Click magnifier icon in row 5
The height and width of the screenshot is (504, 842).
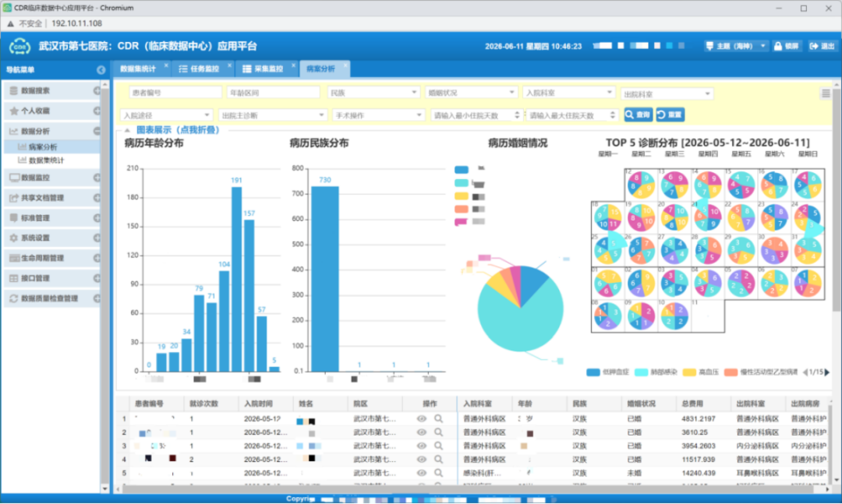coord(439,473)
